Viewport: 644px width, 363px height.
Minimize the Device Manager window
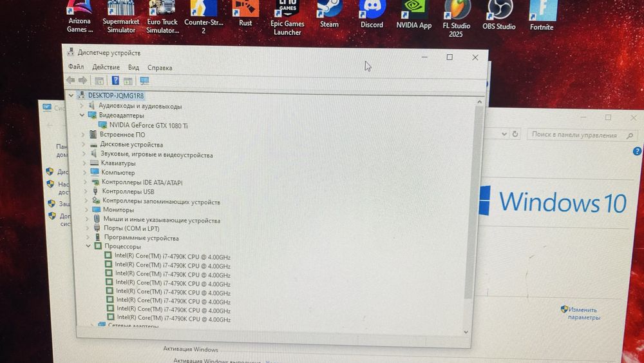click(x=424, y=57)
